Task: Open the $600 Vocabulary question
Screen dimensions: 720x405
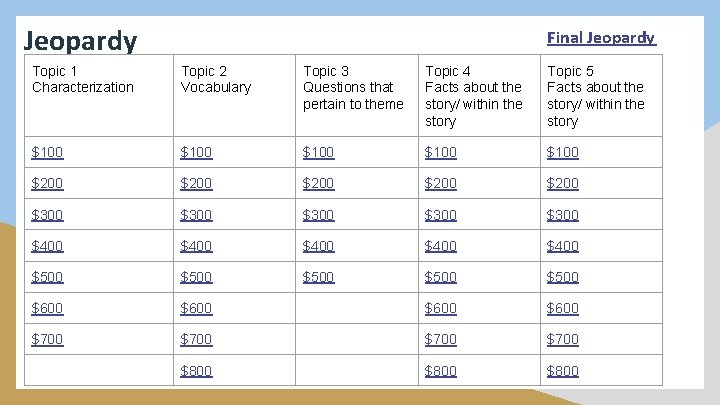Action: point(196,308)
